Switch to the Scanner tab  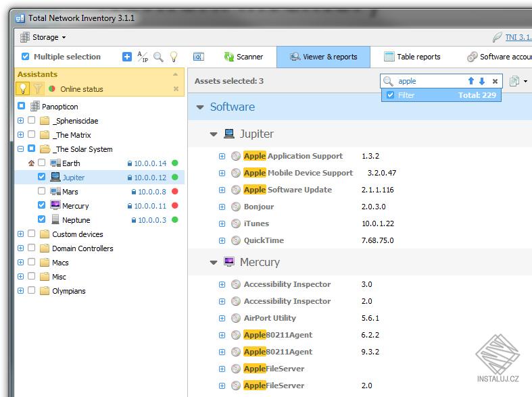coord(243,57)
